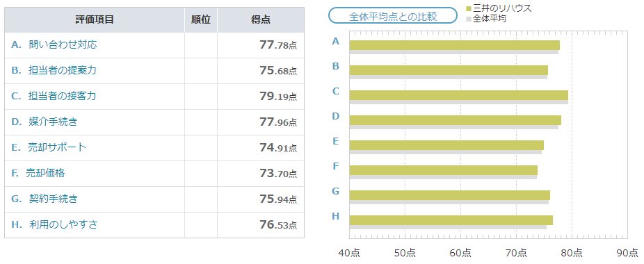
Task: Open D. 媒介手続き item link
Action: click(x=45, y=122)
